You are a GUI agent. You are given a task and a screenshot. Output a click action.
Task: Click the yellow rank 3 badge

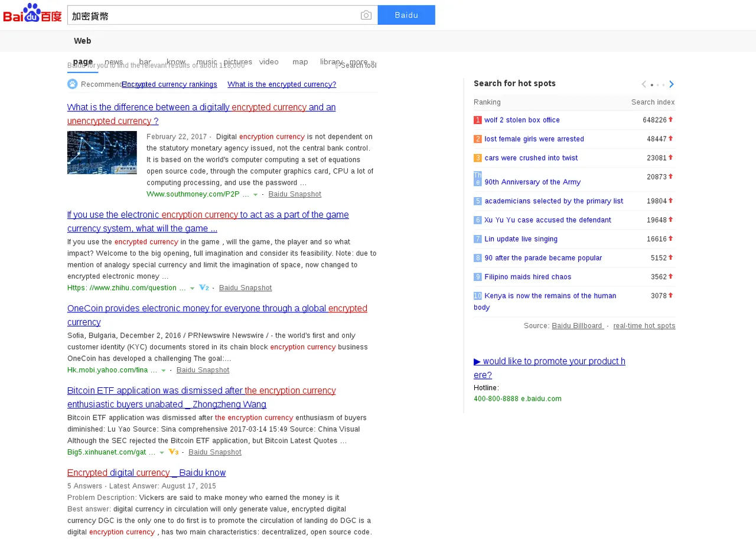478,158
